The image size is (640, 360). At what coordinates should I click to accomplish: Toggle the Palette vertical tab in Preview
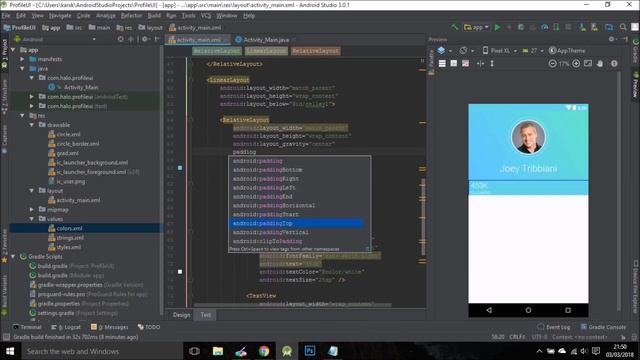431,62
